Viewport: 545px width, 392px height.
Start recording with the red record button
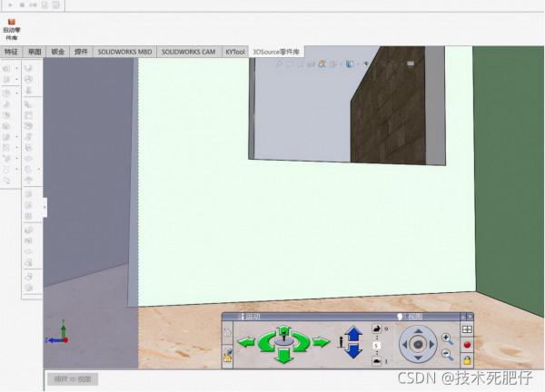pyautogui.click(x=467, y=345)
